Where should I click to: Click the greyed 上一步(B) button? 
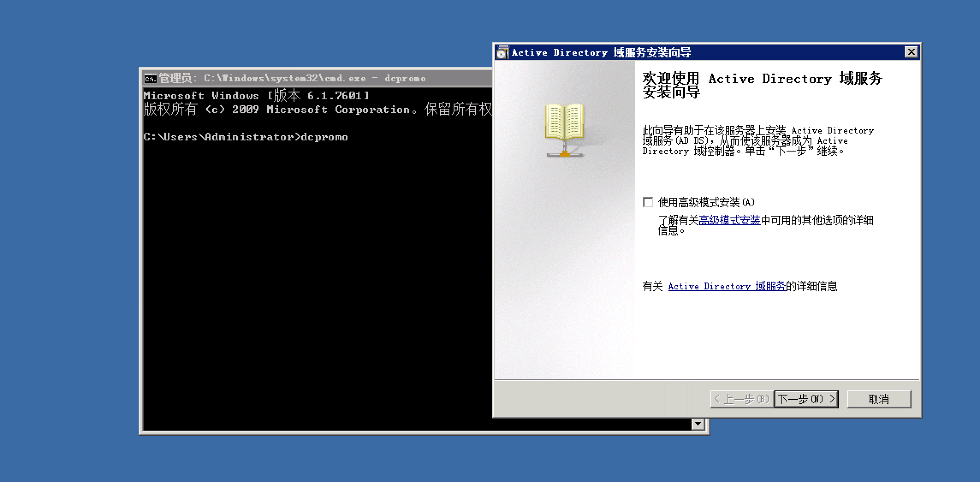tap(742, 399)
